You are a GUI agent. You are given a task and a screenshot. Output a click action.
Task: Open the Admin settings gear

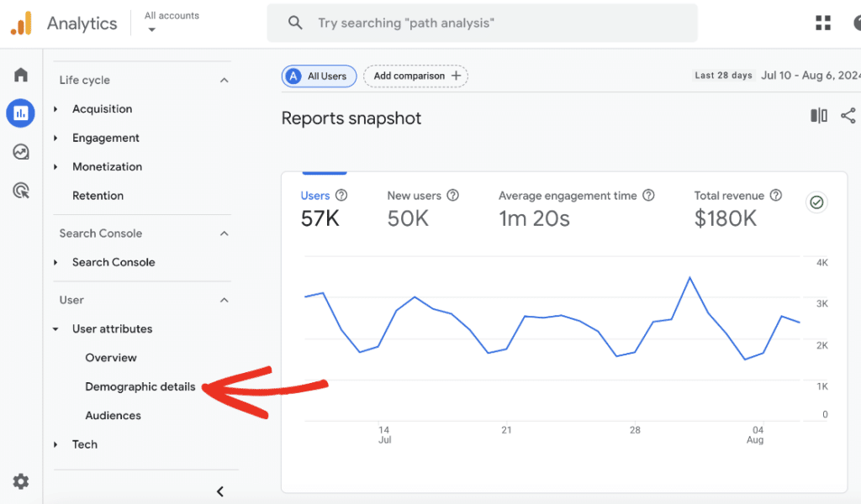[20, 481]
